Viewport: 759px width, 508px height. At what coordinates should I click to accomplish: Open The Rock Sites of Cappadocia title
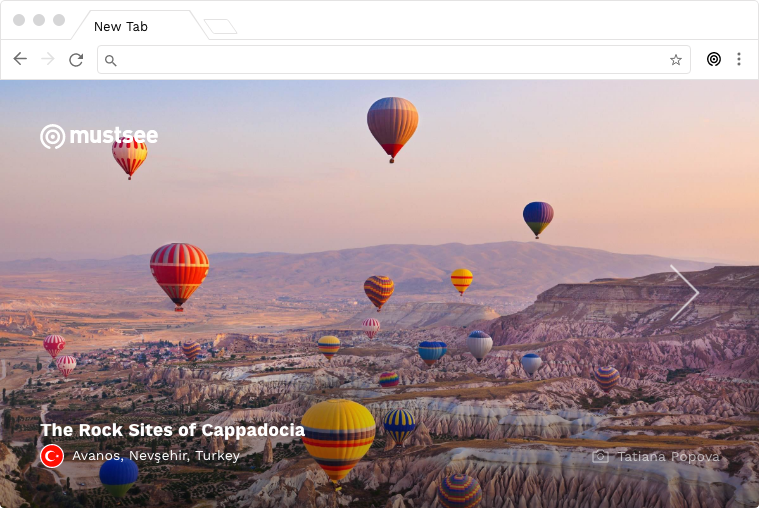coord(172,430)
